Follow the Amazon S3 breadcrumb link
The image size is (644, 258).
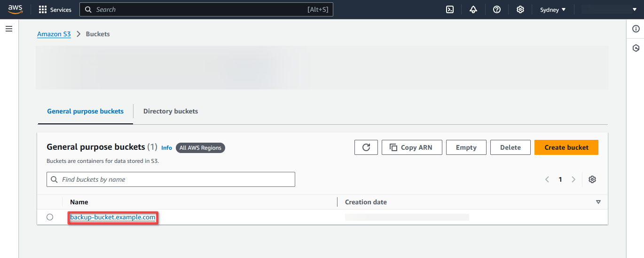[54, 34]
